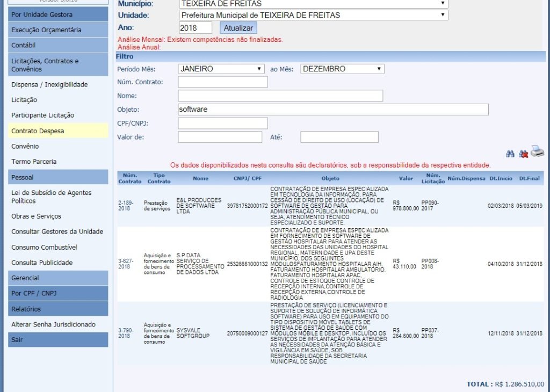
Task: Click the binoculars search icon
Action: coord(510,154)
